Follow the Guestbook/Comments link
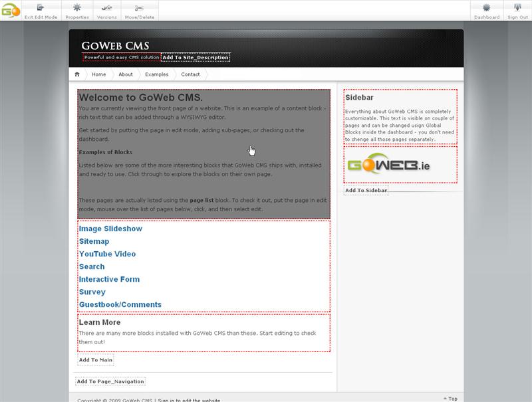Viewport: 532px width, 402px height. point(120,304)
